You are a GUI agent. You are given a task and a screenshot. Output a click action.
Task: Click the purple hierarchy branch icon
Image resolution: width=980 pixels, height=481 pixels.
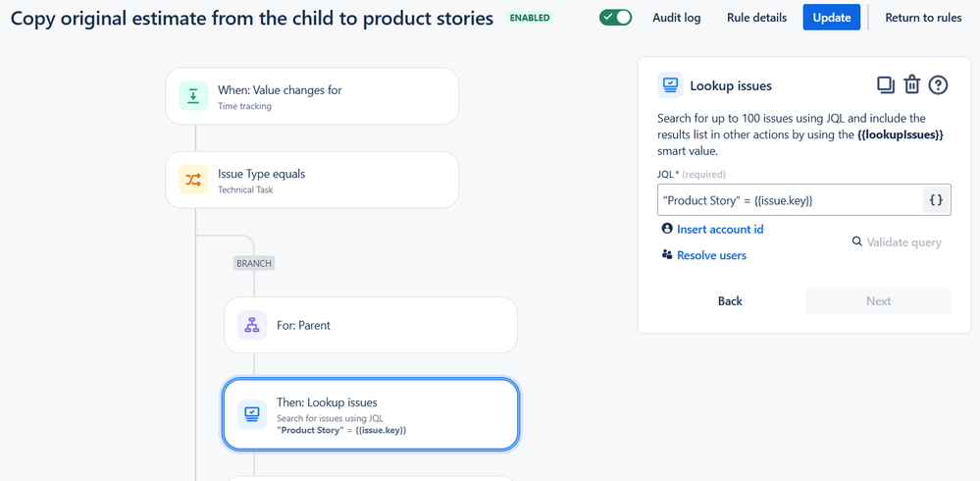tap(252, 325)
